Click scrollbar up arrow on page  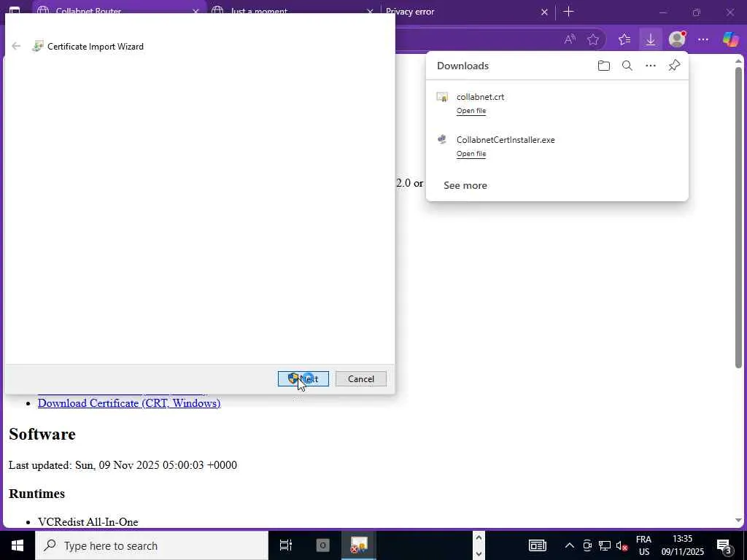(x=738, y=61)
